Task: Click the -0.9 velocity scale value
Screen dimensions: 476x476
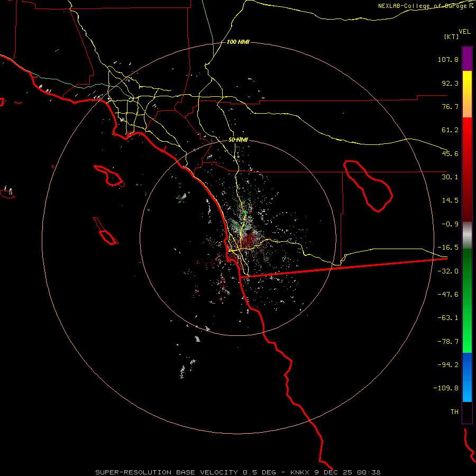Action: coord(450,224)
